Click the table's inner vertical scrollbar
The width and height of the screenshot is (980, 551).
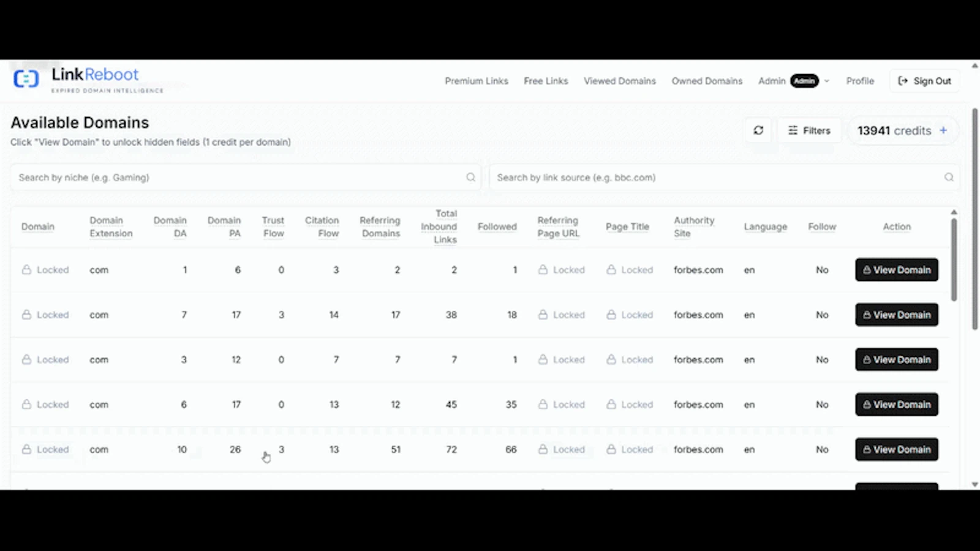point(954,259)
